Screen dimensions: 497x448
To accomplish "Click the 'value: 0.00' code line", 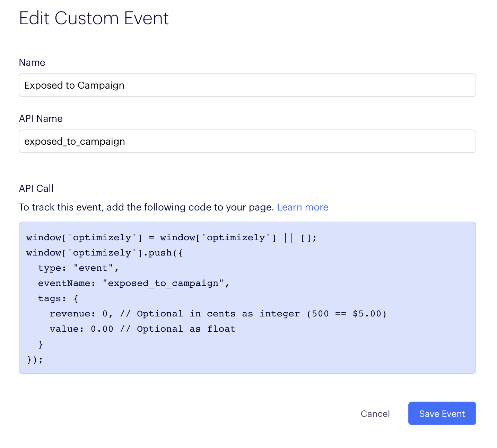I will point(142,329).
